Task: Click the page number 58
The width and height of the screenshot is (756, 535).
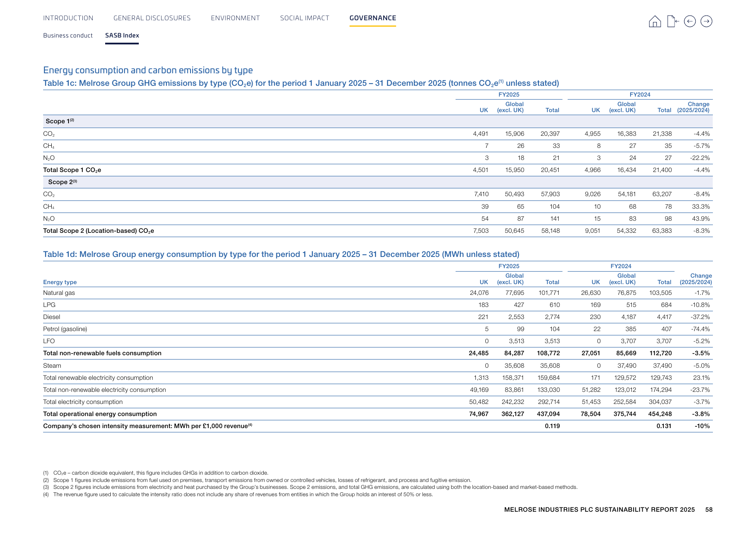Action: click(709, 510)
